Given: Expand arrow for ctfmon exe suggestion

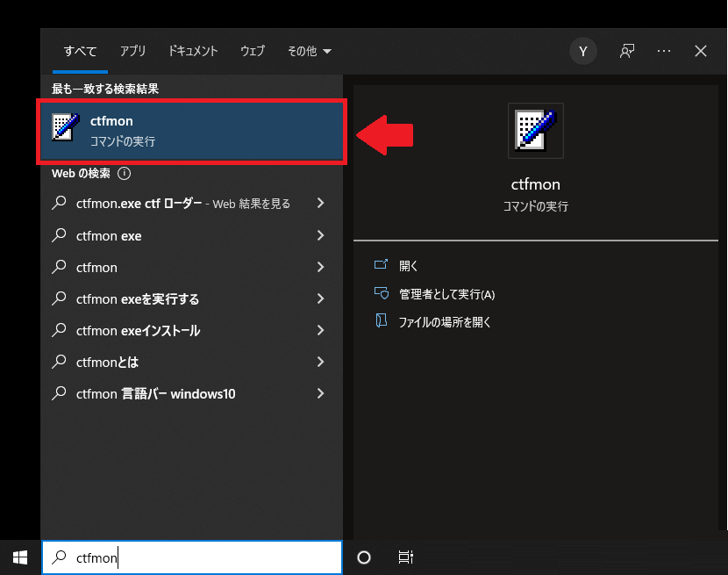Looking at the screenshot, I should pos(320,235).
